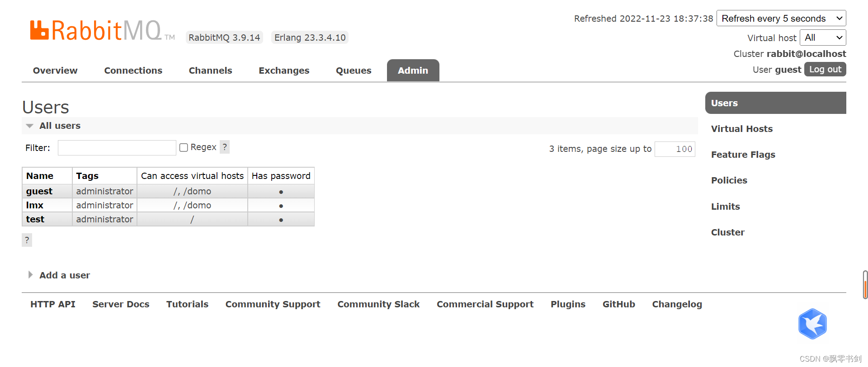Click the RabbitMQ 3.9.14 version badge
This screenshot has height=367, width=868.
point(224,38)
